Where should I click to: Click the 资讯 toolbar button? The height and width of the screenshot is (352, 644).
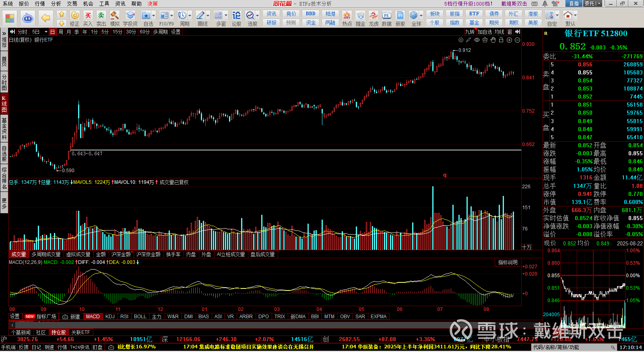pos(272,14)
